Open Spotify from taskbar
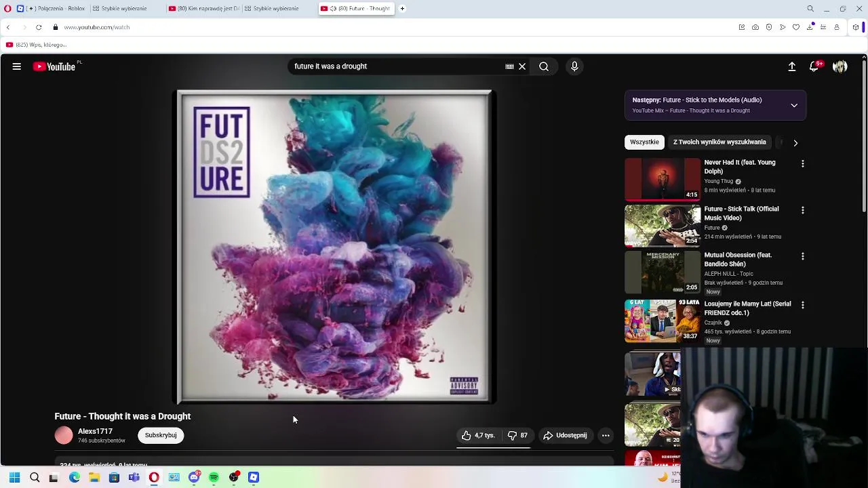This screenshot has width=868, height=488. (x=214, y=477)
